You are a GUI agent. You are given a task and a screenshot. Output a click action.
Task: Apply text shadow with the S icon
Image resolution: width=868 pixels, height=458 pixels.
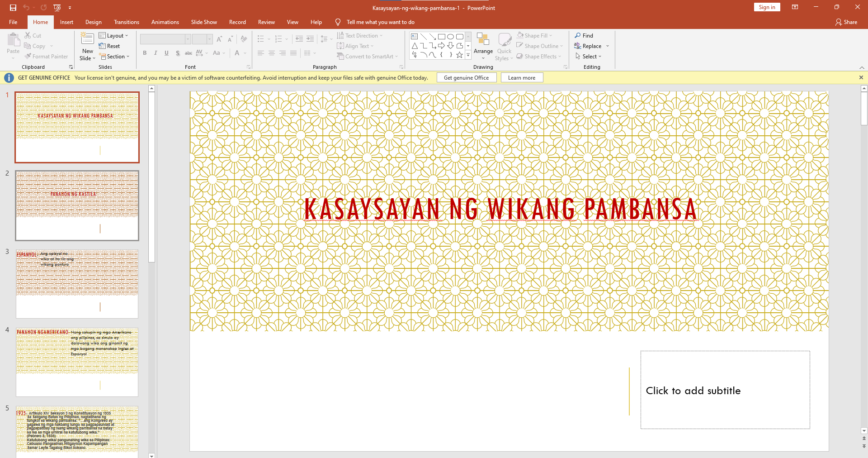(178, 53)
